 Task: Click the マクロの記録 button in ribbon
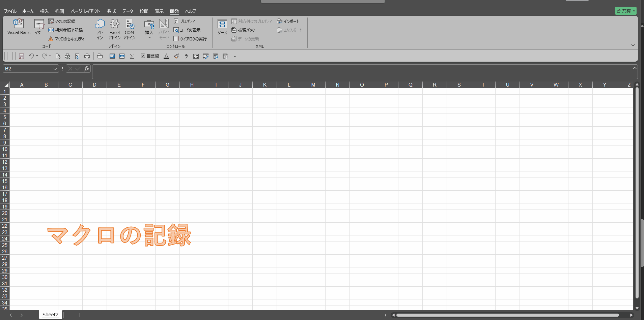pos(62,21)
